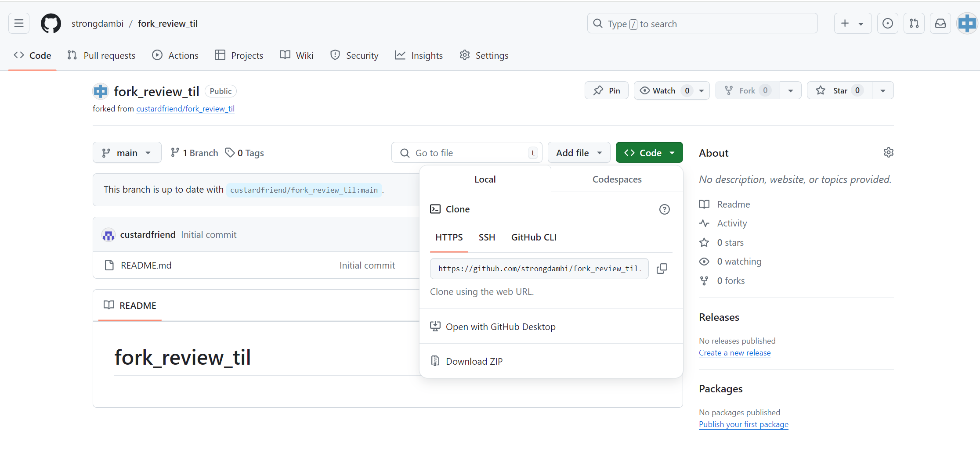Viewport: 980px width, 463px height.
Task: Open the Initial commit message beside custardfriend
Action: 209,235
